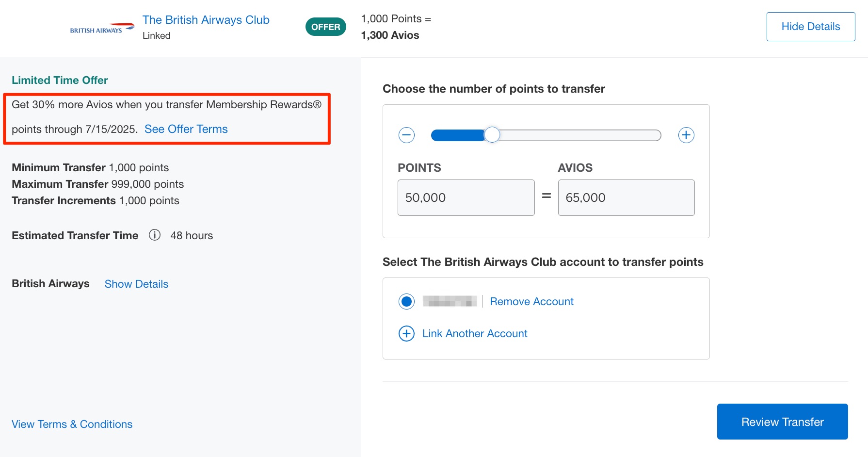Expand British Airways Show Details
The height and width of the screenshot is (457, 868).
click(136, 284)
